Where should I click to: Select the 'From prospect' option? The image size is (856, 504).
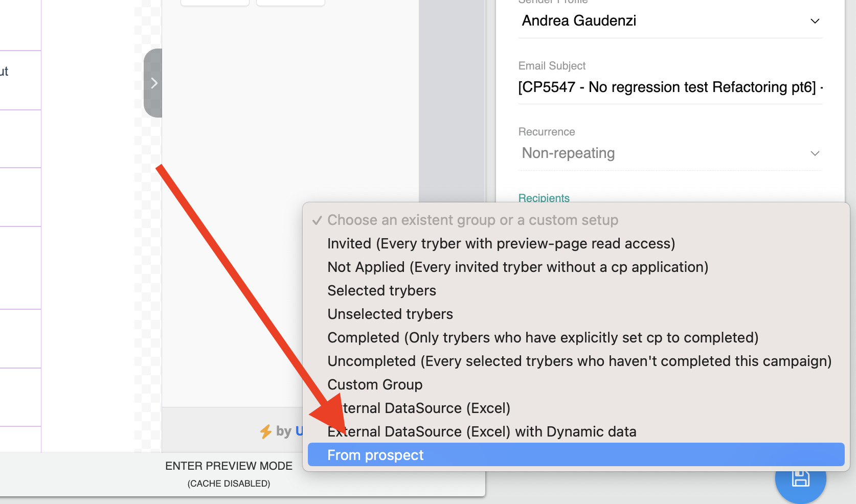click(x=576, y=455)
